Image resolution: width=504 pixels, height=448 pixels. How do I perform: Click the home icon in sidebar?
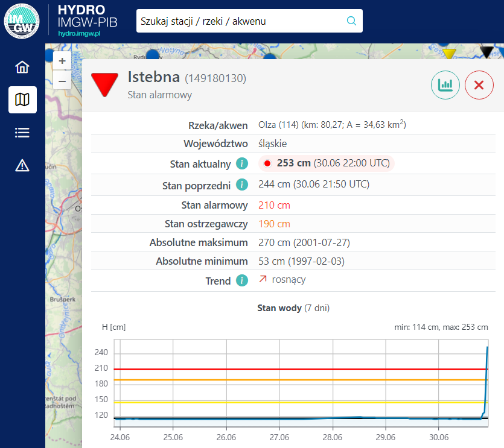(22, 67)
